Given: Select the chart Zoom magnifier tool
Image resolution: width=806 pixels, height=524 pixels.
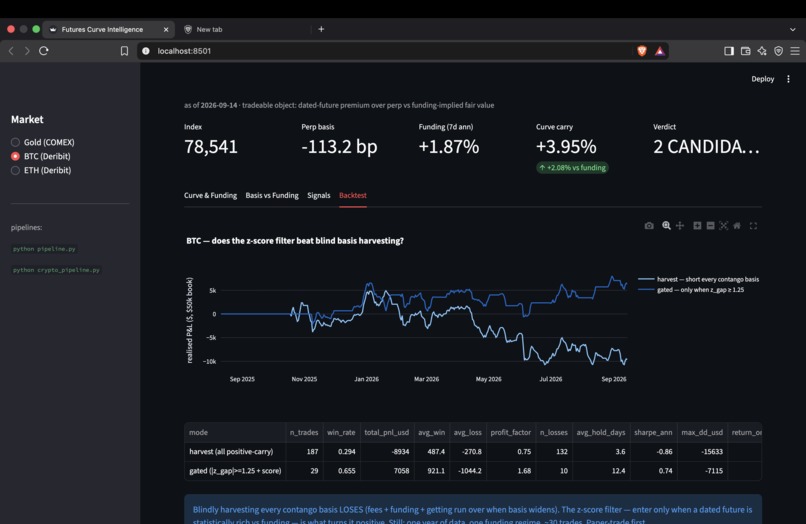Looking at the screenshot, I should pos(666,226).
